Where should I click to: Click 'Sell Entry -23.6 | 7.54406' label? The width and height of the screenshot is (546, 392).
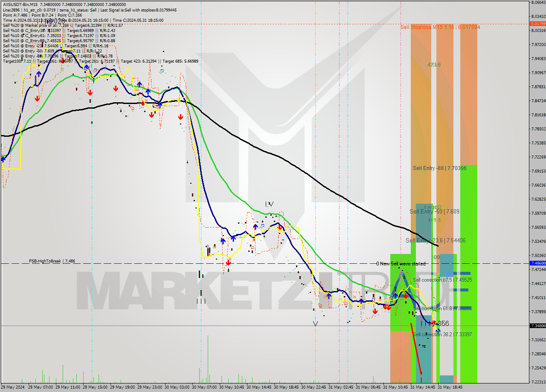436,240
